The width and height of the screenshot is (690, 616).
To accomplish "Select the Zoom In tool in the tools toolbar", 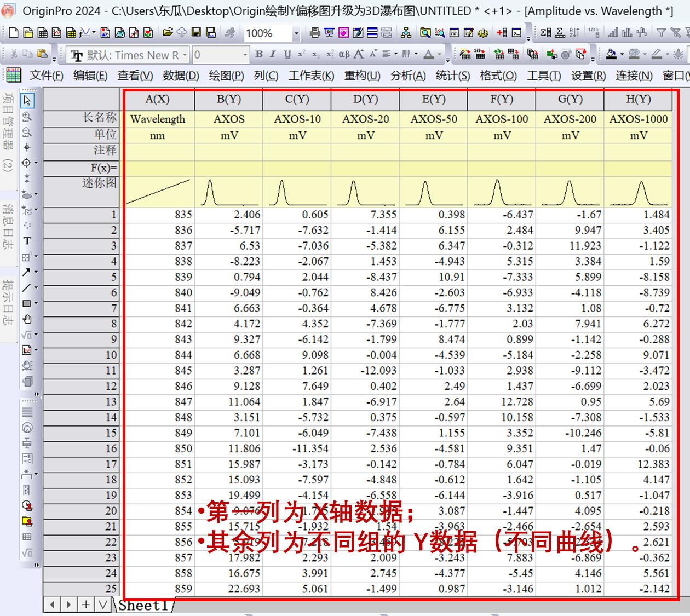I will click(27, 117).
